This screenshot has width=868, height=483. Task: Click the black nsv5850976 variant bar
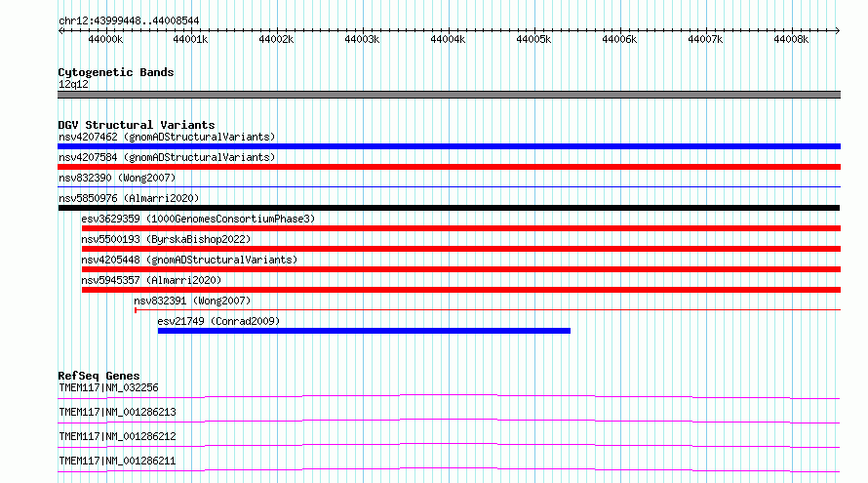point(449,208)
